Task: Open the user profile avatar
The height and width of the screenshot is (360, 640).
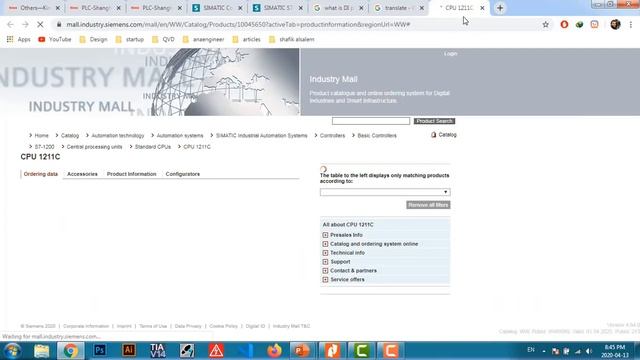Action: pyautogui.click(x=616, y=24)
